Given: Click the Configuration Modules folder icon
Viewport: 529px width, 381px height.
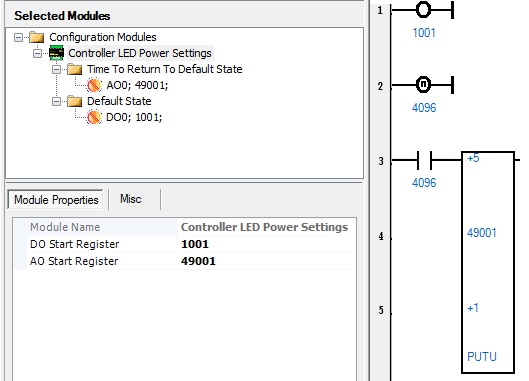Looking at the screenshot, I should coord(36,37).
